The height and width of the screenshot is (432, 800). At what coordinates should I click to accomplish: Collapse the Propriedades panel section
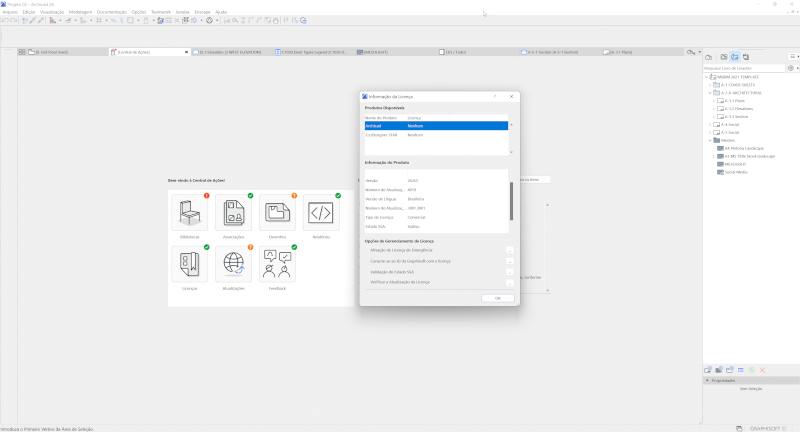pyautogui.click(x=708, y=381)
